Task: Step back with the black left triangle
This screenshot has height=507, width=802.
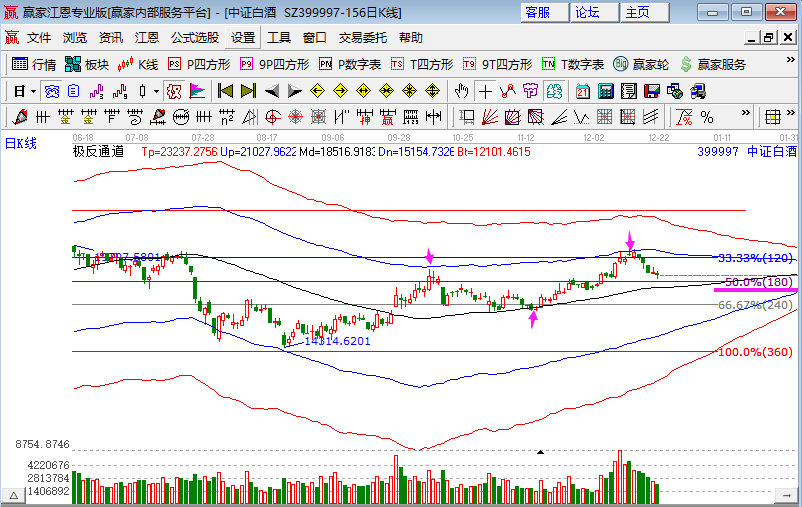Action: (x=272, y=92)
